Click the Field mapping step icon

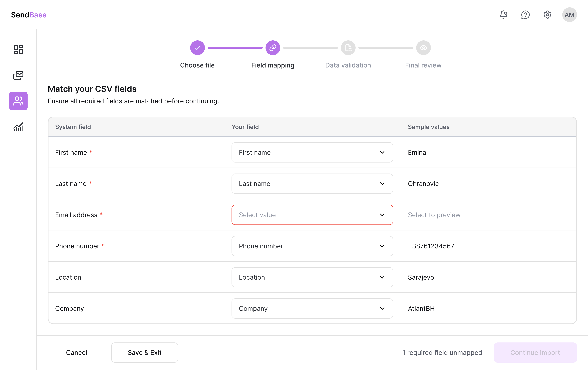coord(273,48)
